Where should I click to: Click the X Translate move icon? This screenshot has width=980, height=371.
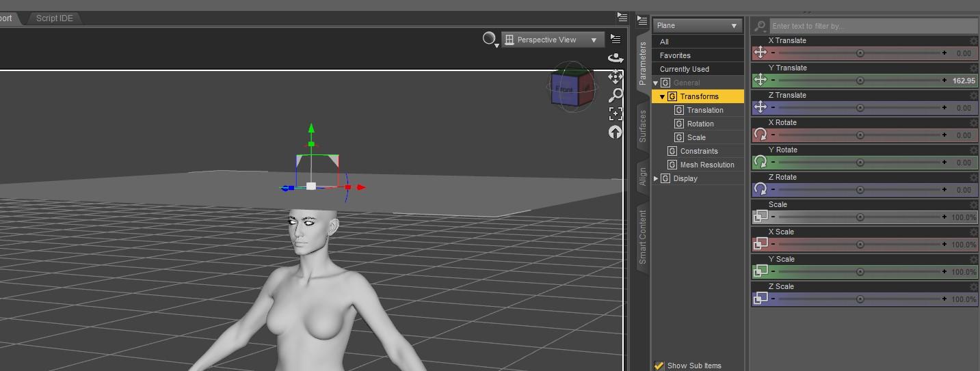point(760,53)
